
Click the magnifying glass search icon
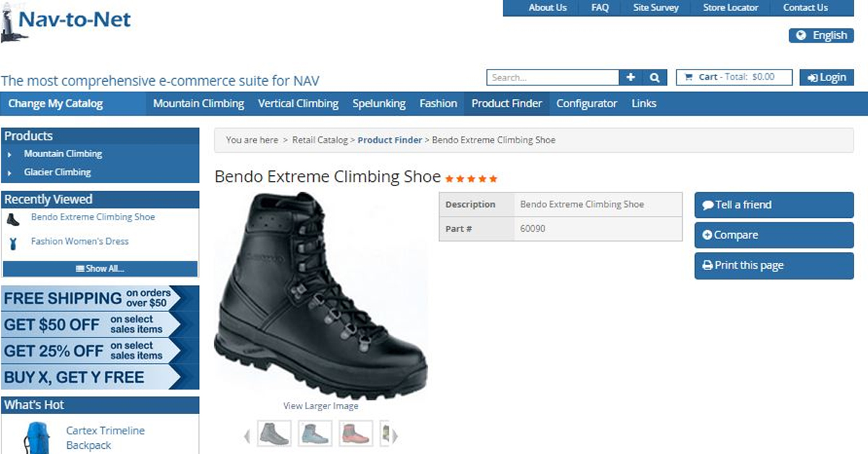[x=654, y=77]
